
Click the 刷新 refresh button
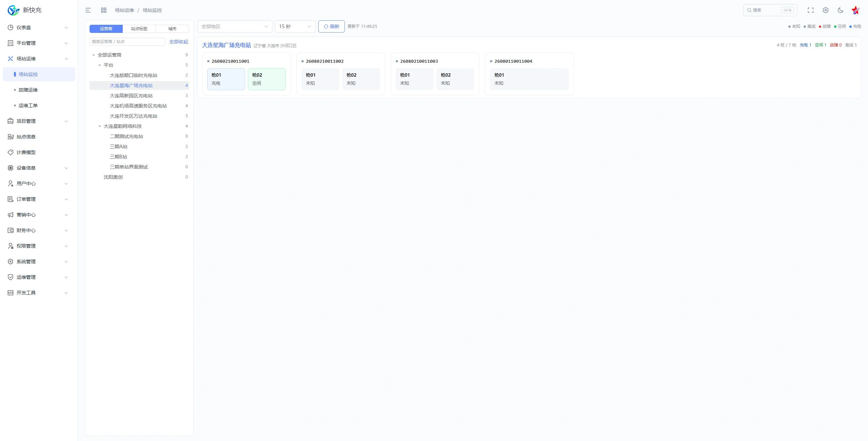click(332, 26)
